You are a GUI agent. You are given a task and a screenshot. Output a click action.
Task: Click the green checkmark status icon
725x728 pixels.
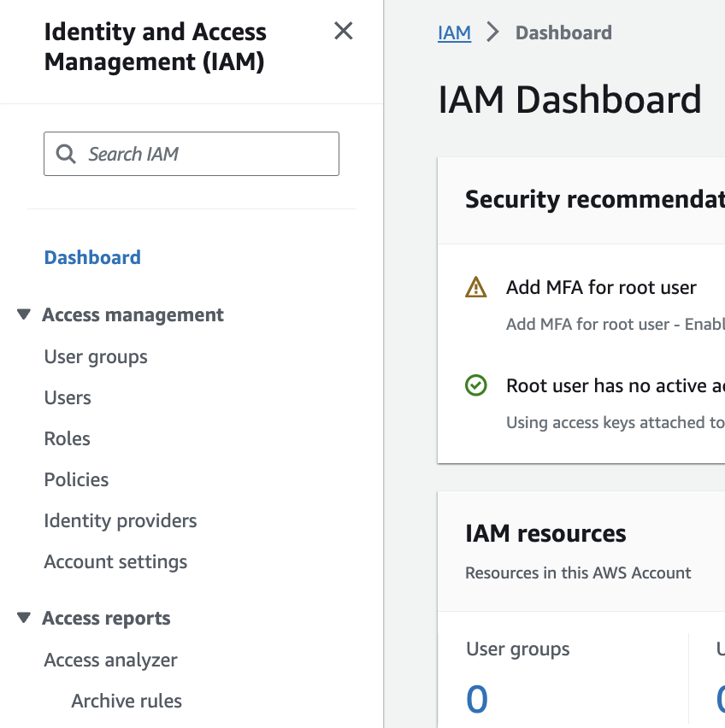click(x=475, y=385)
